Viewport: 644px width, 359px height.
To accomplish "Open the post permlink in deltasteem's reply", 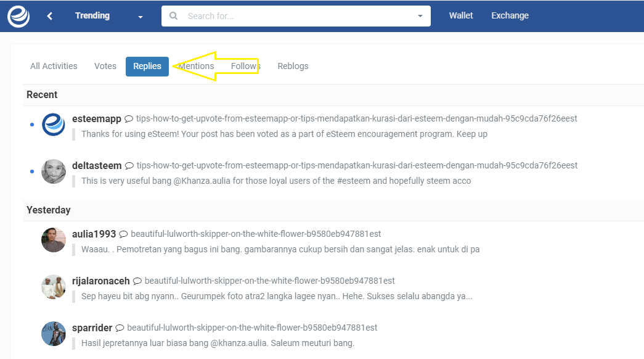I will (357, 165).
